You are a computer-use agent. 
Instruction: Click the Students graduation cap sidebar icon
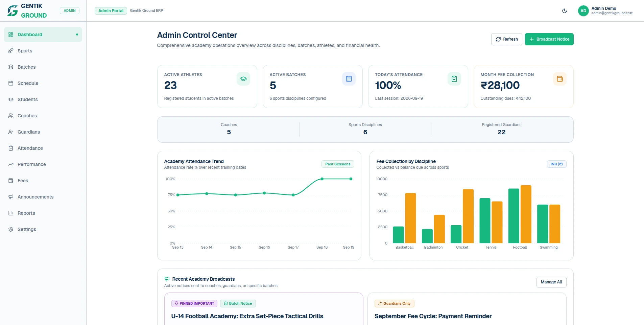coord(11,99)
